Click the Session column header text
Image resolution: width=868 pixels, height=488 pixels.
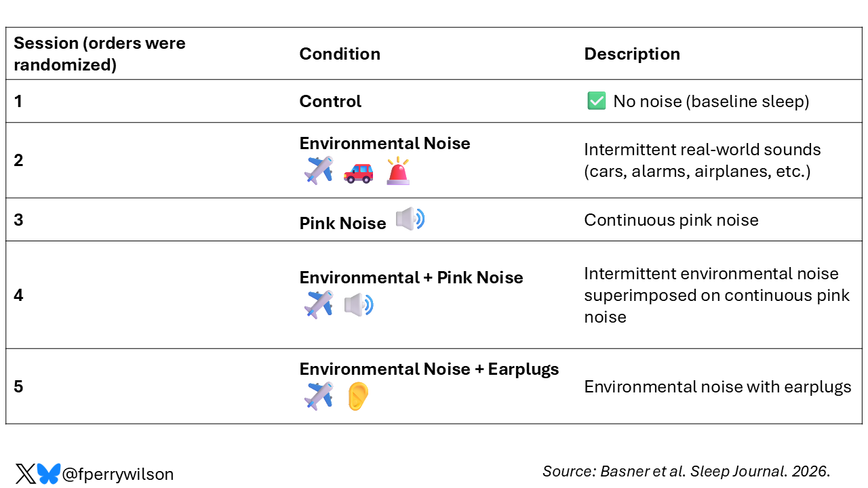pos(99,54)
